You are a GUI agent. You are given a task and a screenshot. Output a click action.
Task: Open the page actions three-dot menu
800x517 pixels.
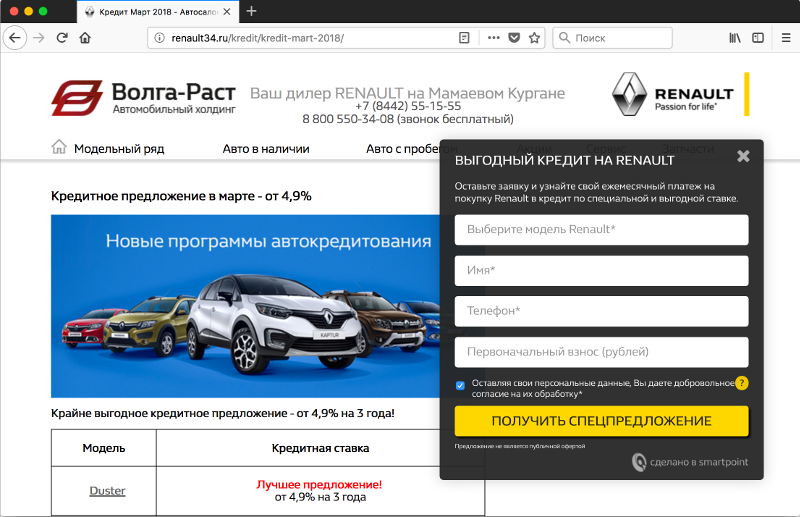click(493, 38)
